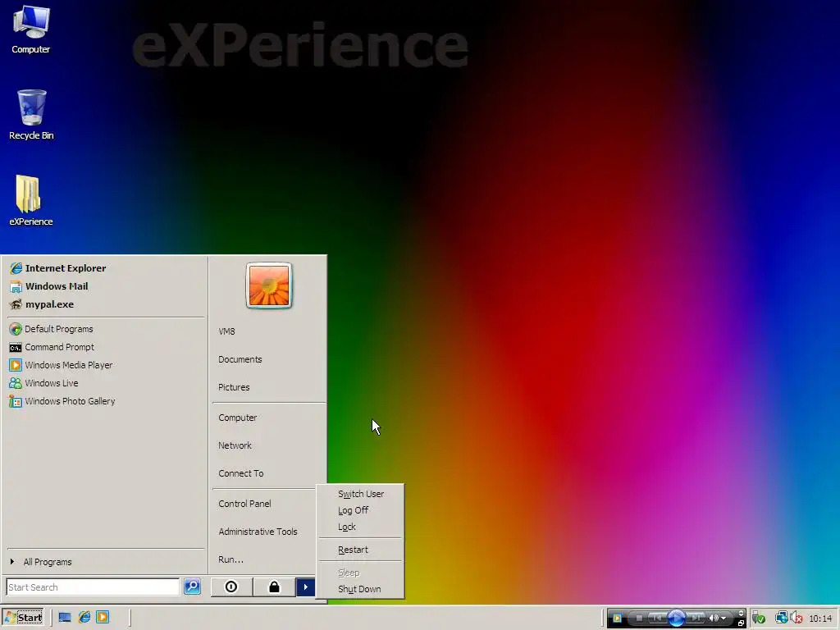Click the Start button
Image resolution: width=840 pixels, height=630 pixels.
pyautogui.click(x=22, y=617)
